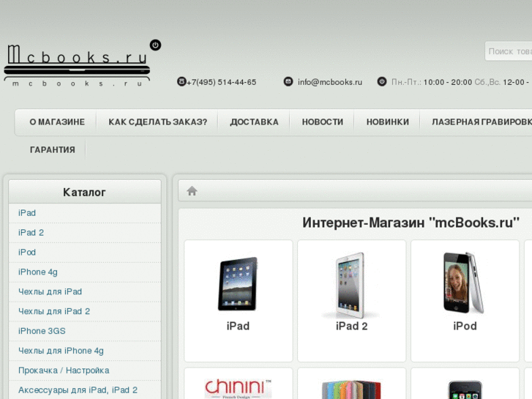Open Прокачка / Настройка category
532x399 pixels.
(x=64, y=370)
